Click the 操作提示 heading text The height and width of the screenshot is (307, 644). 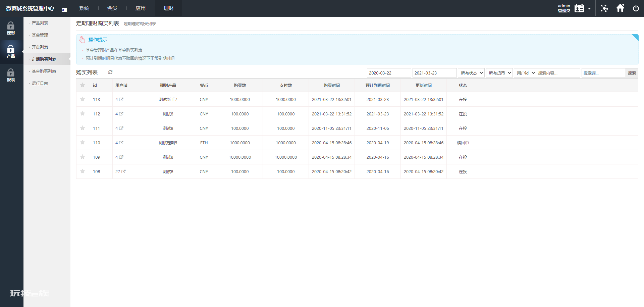coord(98,40)
